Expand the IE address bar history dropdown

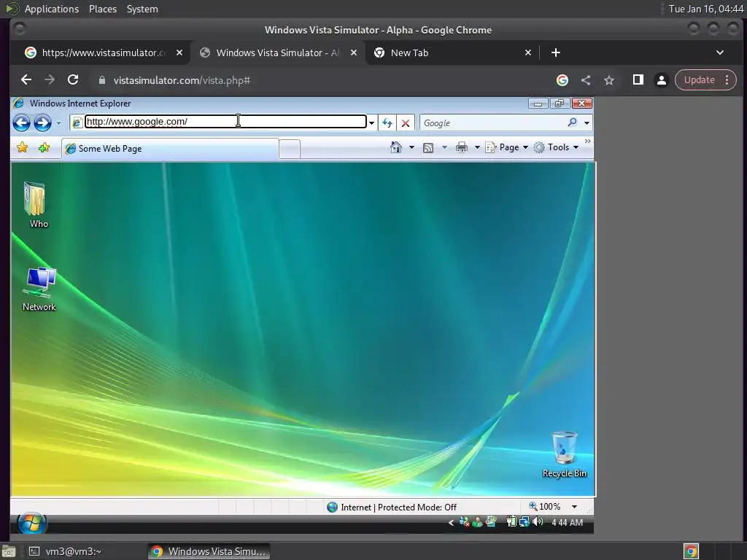point(371,122)
